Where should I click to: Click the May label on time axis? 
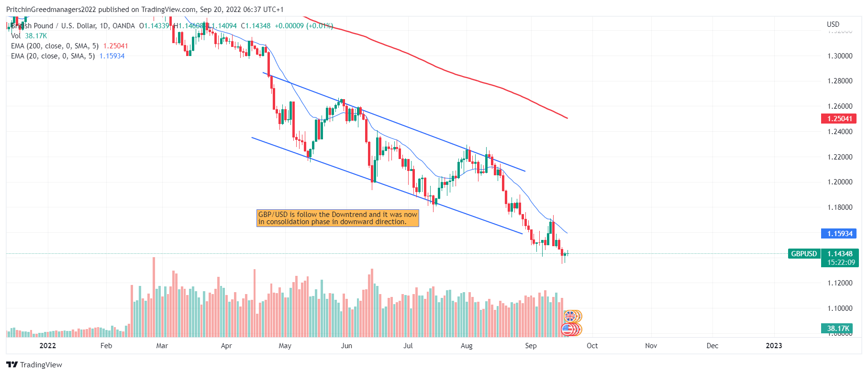coord(285,346)
